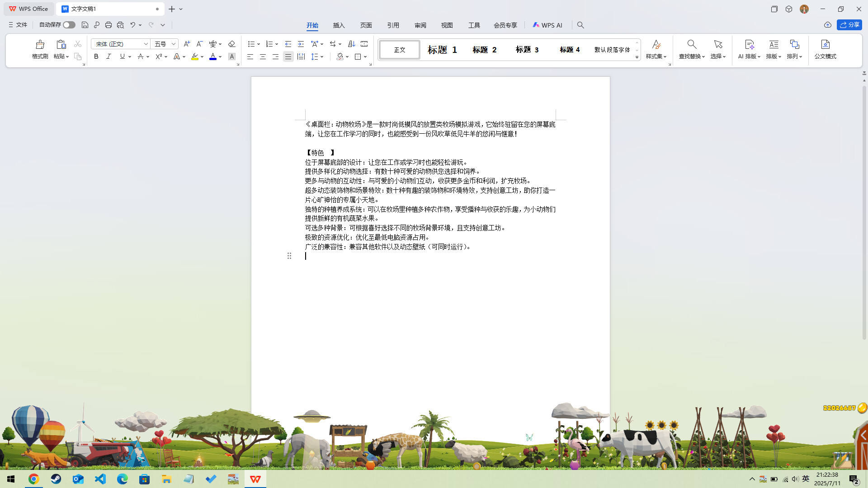Click the clear formatting eraser icon
868x488 pixels.
[231, 44]
